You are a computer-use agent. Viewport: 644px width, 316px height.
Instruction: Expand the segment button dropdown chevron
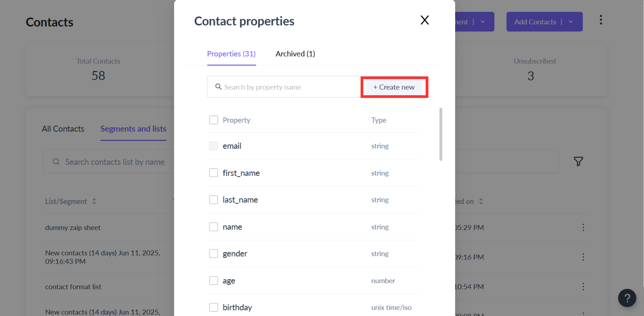[x=482, y=22]
